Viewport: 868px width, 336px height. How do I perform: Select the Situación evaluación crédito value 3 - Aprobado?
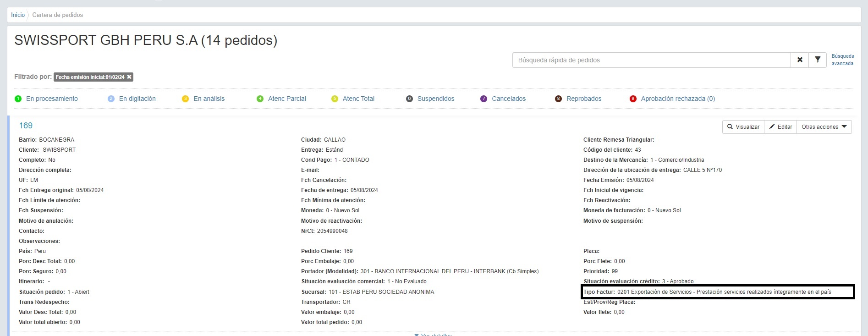678,281
